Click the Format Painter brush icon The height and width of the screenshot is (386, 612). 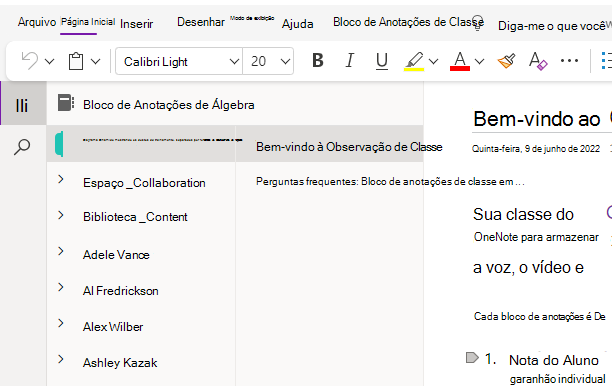(x=506, y=61)
